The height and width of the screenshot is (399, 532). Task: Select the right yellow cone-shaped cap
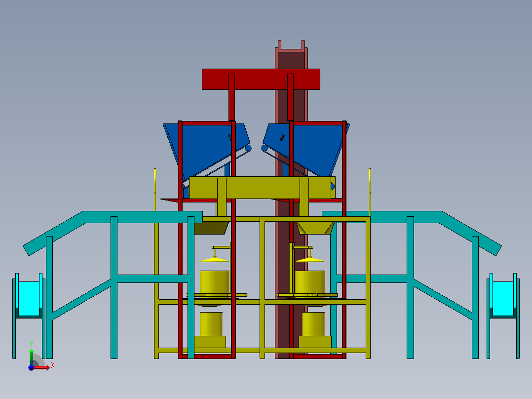310,260
